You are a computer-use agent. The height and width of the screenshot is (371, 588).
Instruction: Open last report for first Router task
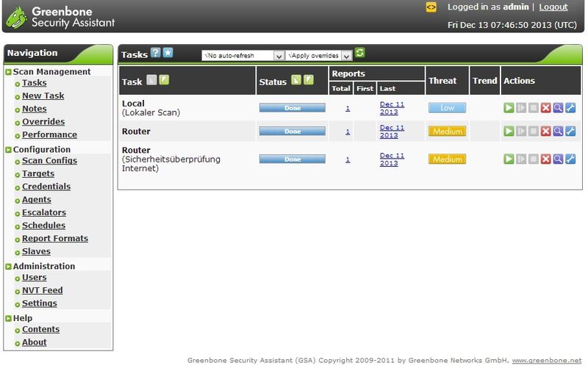tap(392, 132)
